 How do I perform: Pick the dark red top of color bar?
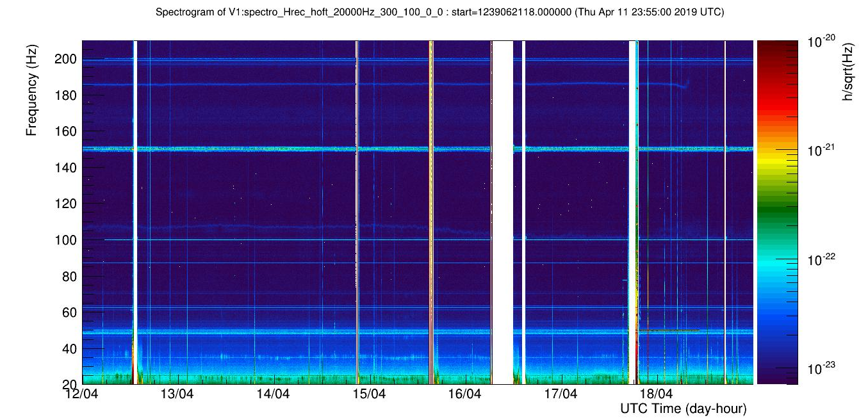pos(777,45)
